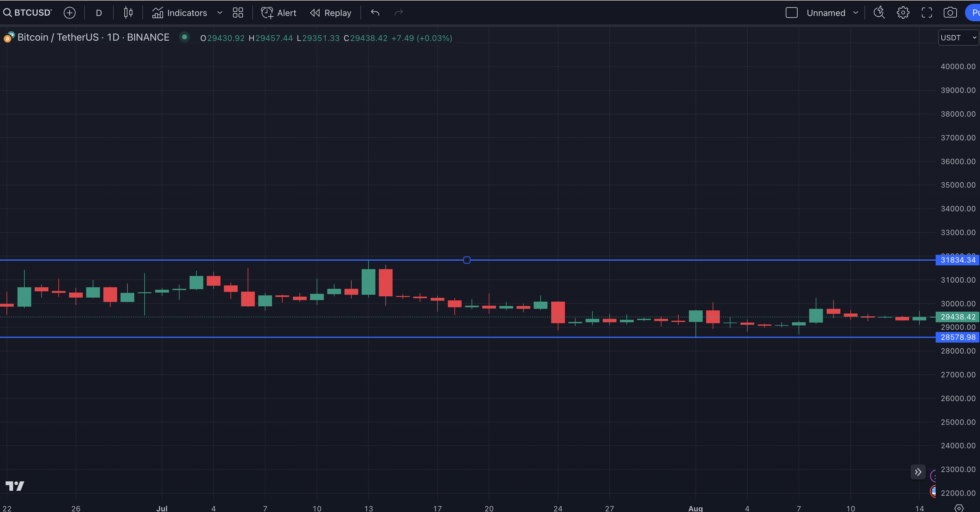
Task: Click the +7.49 (+0.03%) change value
Action: click(x=422, y=38)
